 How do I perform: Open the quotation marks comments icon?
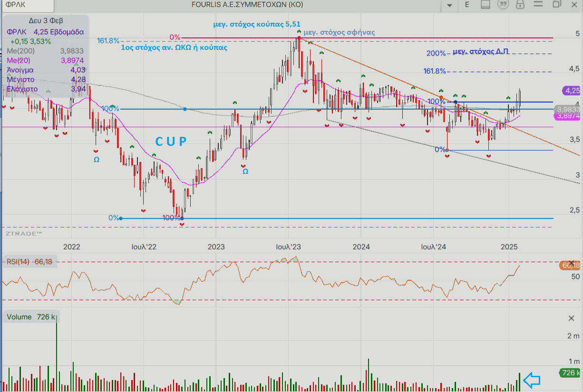click(x=503, y=4)
